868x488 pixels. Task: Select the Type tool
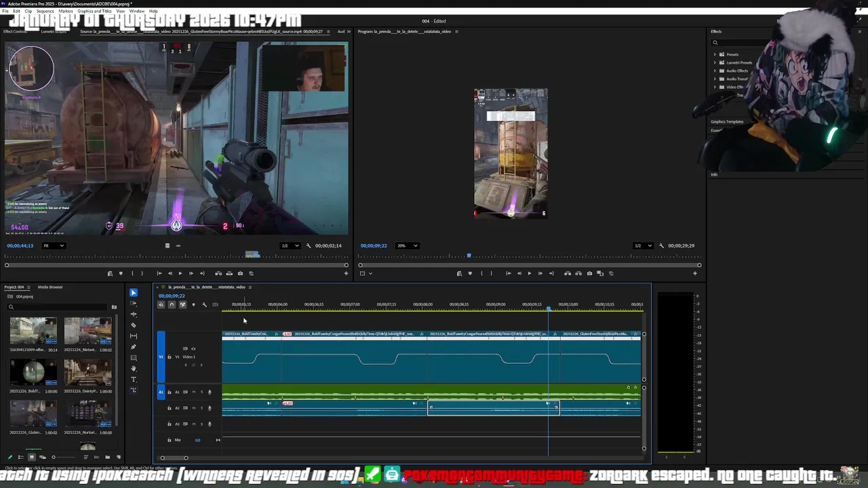(133, 380)
